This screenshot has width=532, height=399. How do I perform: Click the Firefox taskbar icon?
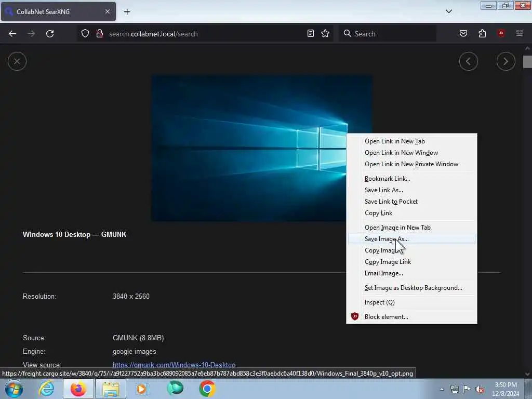pos(78,389)
